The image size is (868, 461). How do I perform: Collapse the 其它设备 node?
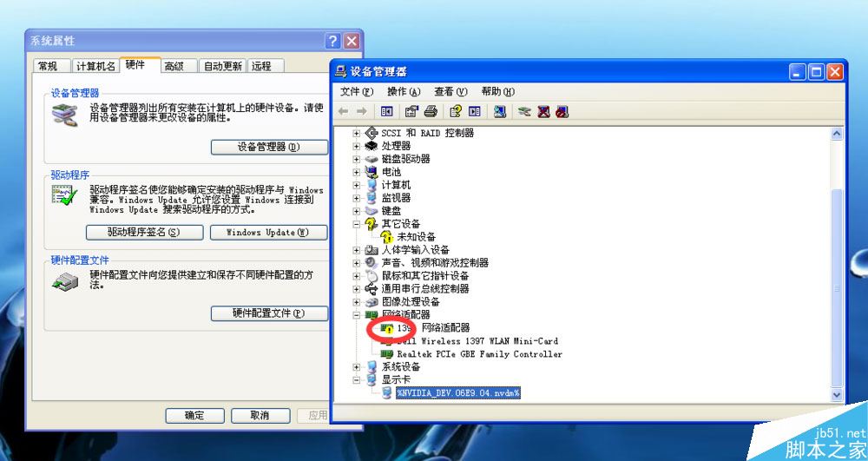357,224
